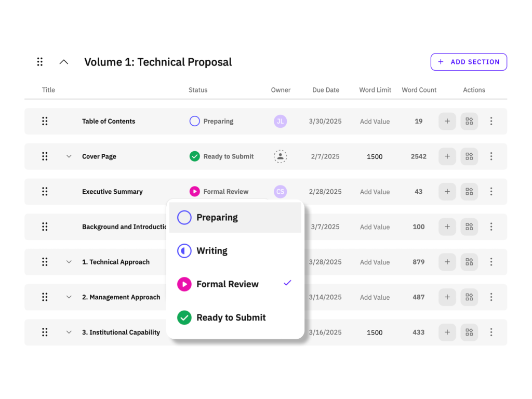Image resolution: width=532 pixels, height=399 pixels.
Task: Expand the 1. Technical Approach row
Action: click(x=69, y=262)
